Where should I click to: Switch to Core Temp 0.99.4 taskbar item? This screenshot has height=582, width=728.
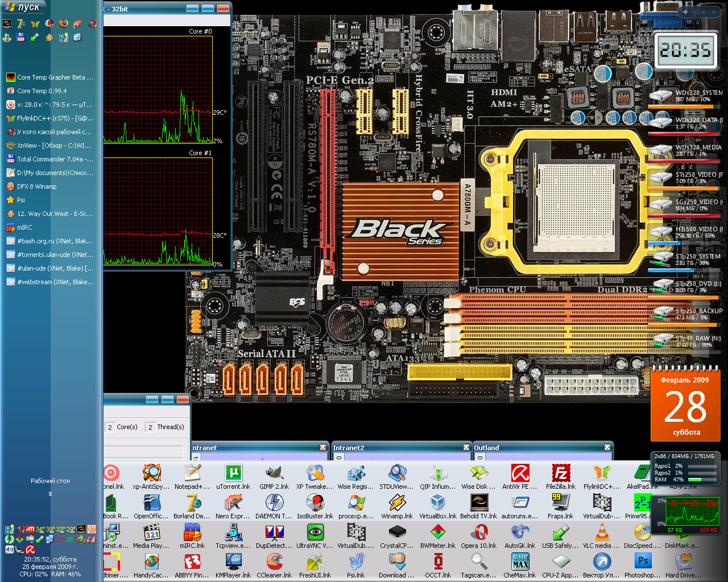[50, 91]
